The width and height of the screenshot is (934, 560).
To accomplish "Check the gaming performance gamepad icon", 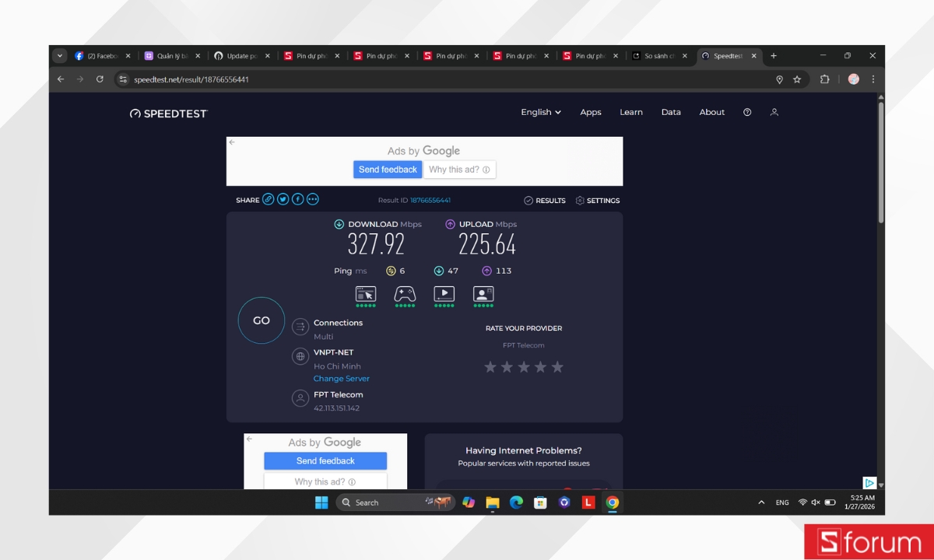I will [405, 295].
